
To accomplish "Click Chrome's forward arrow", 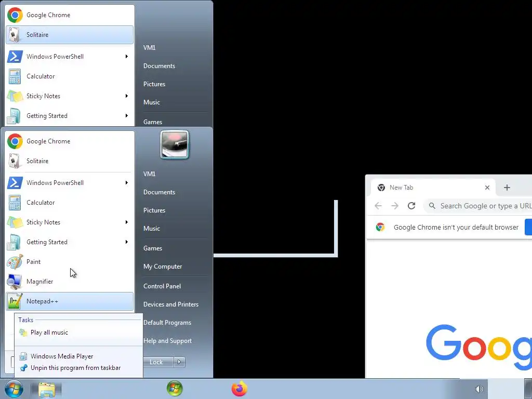I will click(395, 206).
